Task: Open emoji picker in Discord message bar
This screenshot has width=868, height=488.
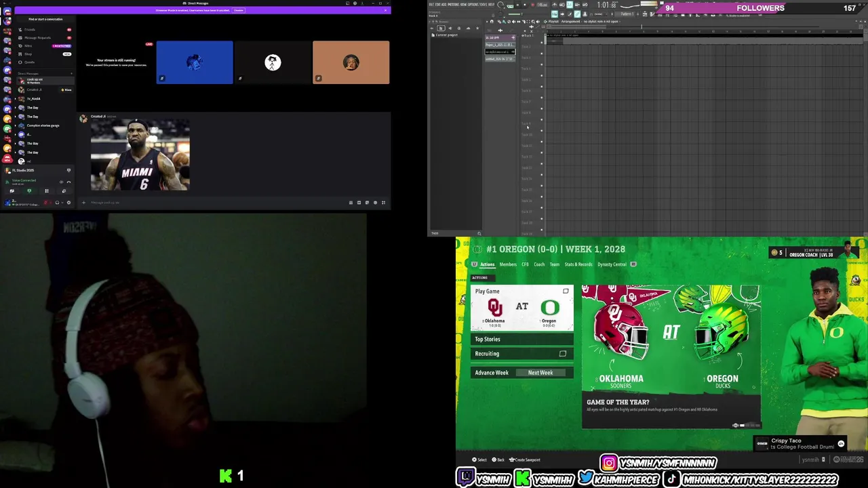Action: [376, 203]
